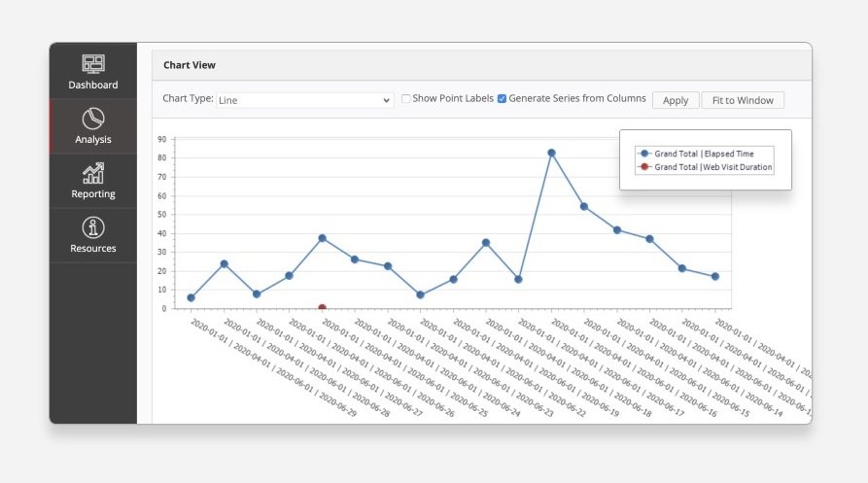
Task: Click the Chart View panel header
Action: tap(190, 65)
